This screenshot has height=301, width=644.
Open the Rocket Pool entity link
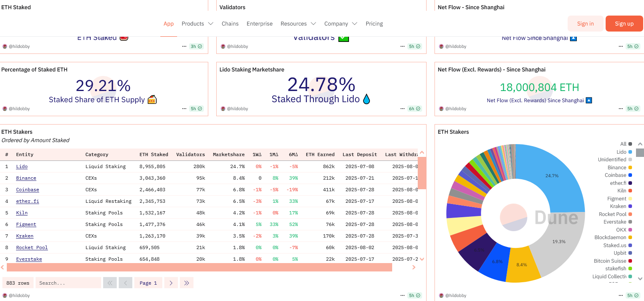point(32,248)
